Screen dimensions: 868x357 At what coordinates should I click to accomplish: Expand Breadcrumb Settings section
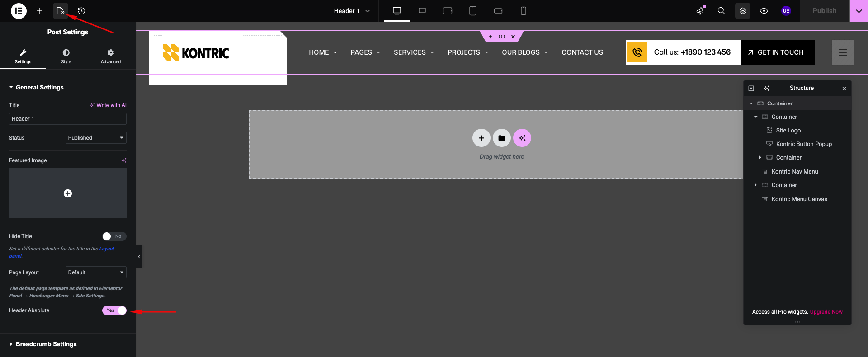(46, 344)
